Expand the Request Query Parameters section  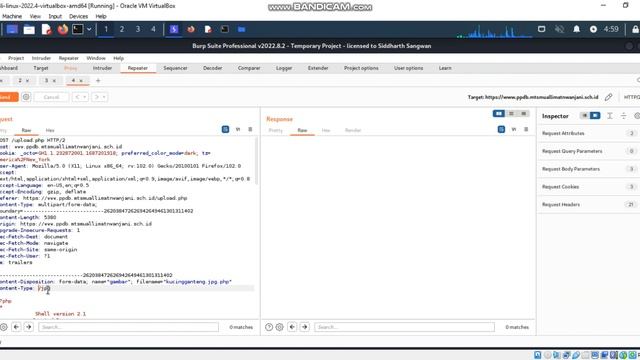[x=588, y=151]
